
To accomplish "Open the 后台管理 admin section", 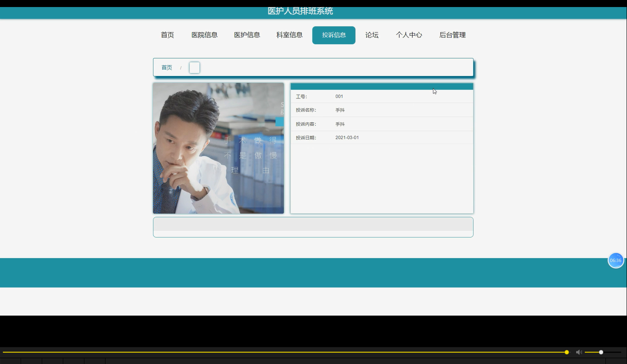I will pyautogui.click(x=452, y=35).
